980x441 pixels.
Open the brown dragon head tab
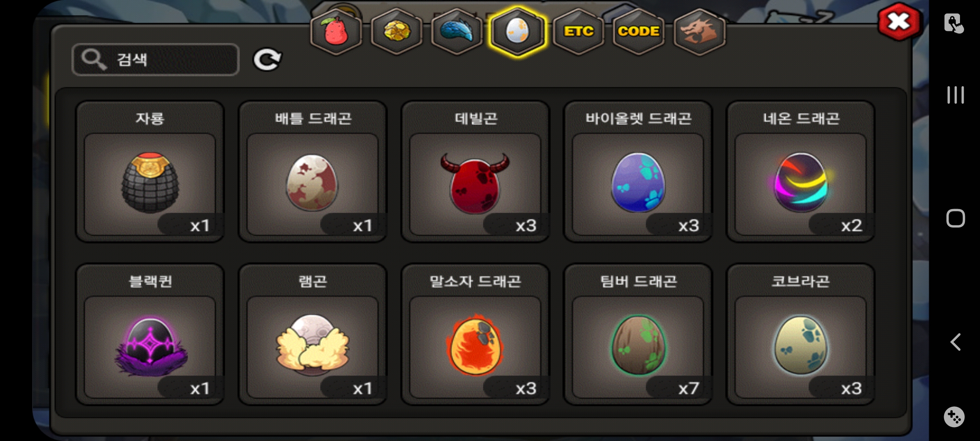[x=699, y=31]
